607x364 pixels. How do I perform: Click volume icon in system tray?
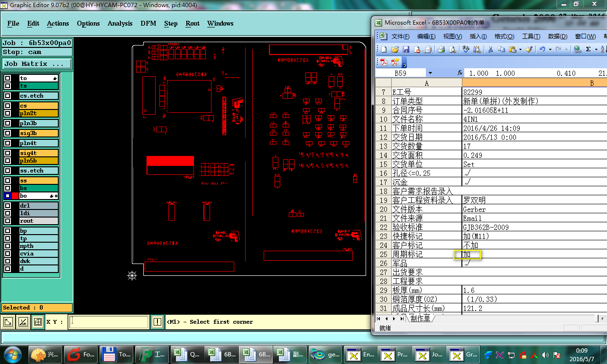(x=545, y=355)
